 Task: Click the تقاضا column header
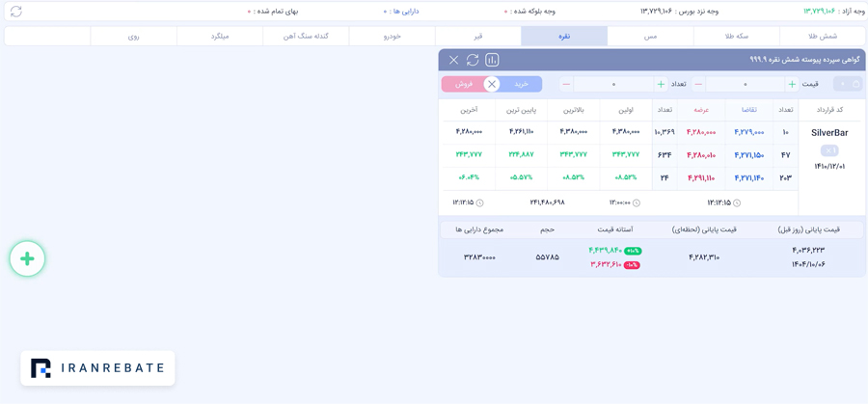coord(749,110)
